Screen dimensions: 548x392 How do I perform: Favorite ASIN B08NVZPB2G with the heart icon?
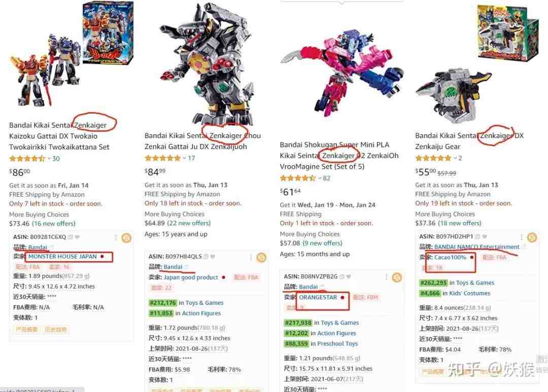pos(349,276)
